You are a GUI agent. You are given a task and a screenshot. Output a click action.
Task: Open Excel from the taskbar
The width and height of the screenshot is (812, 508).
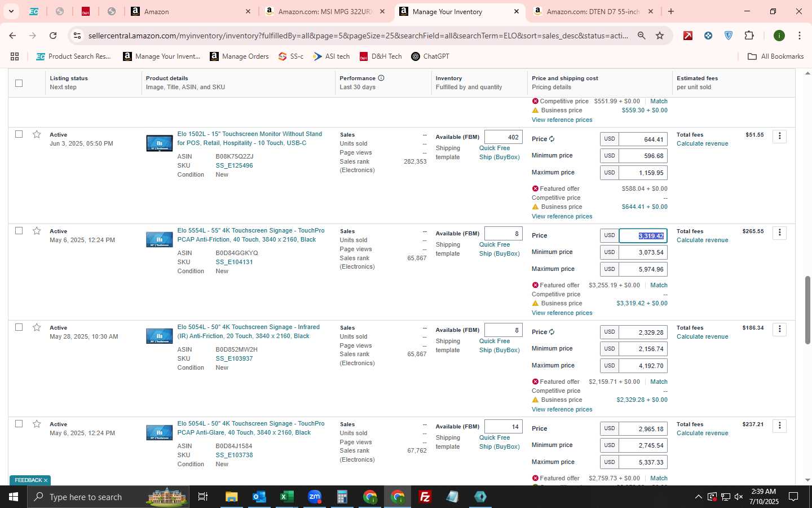tap(286, 497)
